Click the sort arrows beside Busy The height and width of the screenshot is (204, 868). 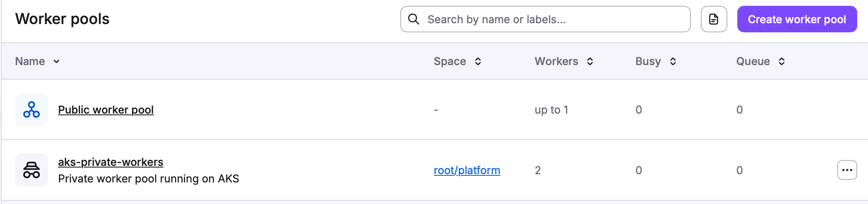pyautogui.click(x=673, y=61)
